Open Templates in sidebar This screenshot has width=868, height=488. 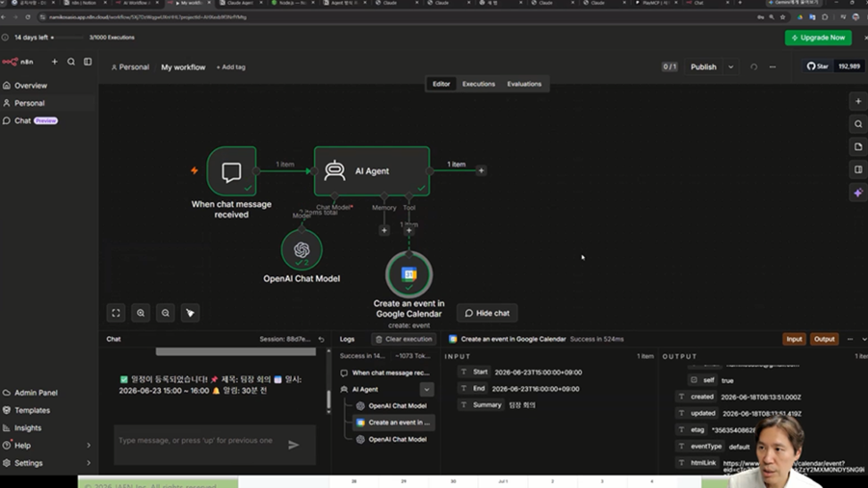32,411
